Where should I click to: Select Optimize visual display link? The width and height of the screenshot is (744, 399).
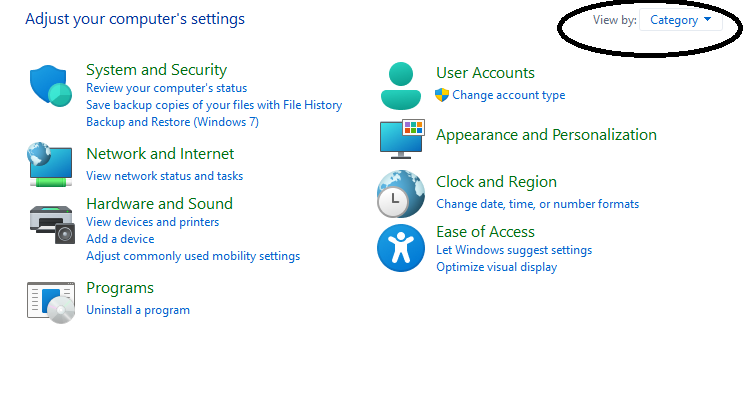click(497, 267)
